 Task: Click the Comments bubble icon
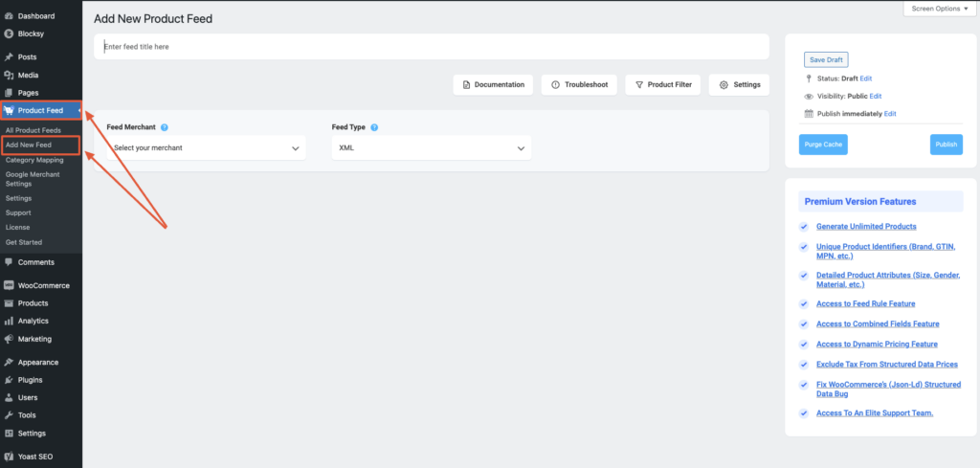[x=9, y=262]
